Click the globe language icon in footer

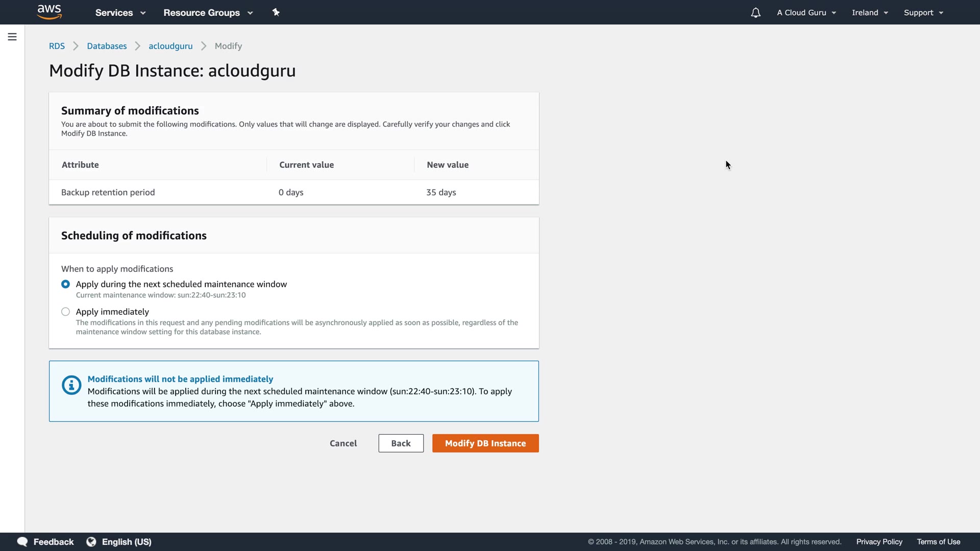(x=91, y=542)
